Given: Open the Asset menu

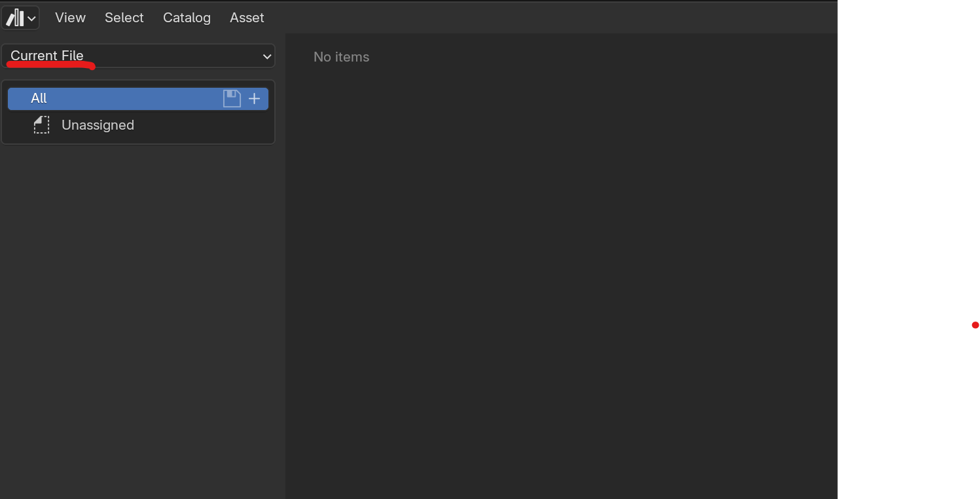Looking at the screenshot, I should click(247, 18).
